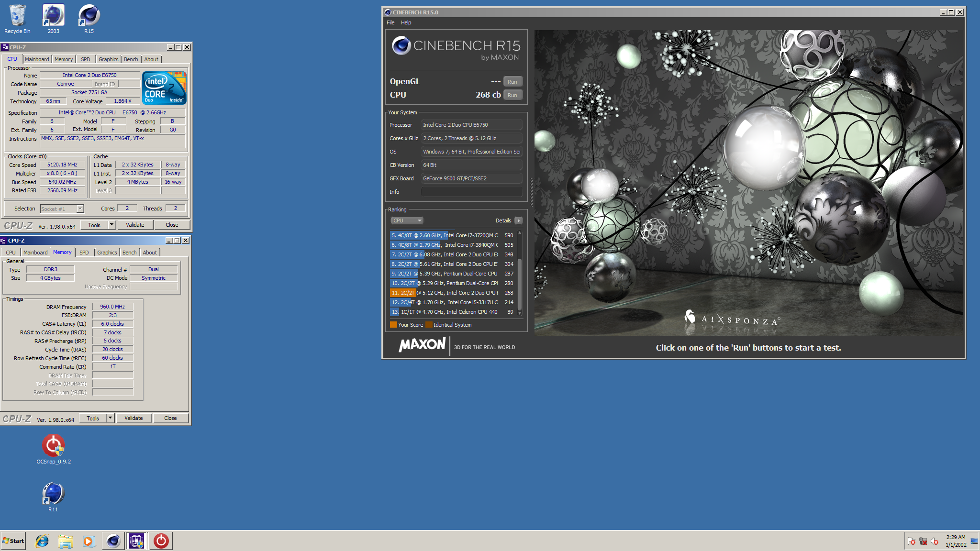Click Tools button in upper CPU-Z
Viewport: 980px width, 551px height.
pos(94,225)
